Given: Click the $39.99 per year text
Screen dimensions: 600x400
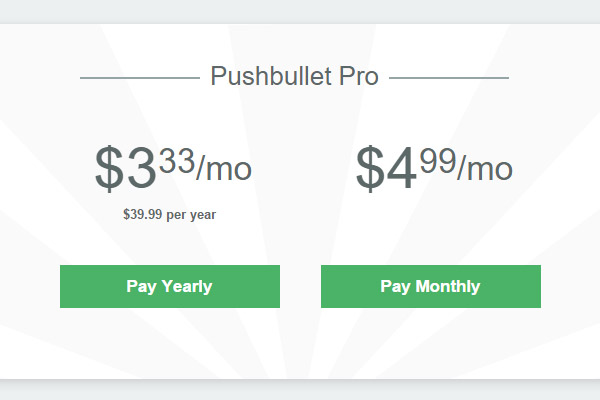Looking at the screenshot, I should coord(170,214).
